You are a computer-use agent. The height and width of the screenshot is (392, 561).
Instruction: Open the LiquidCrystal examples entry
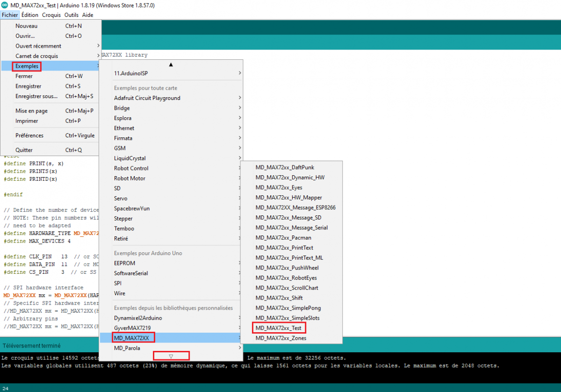coord(171,158)
